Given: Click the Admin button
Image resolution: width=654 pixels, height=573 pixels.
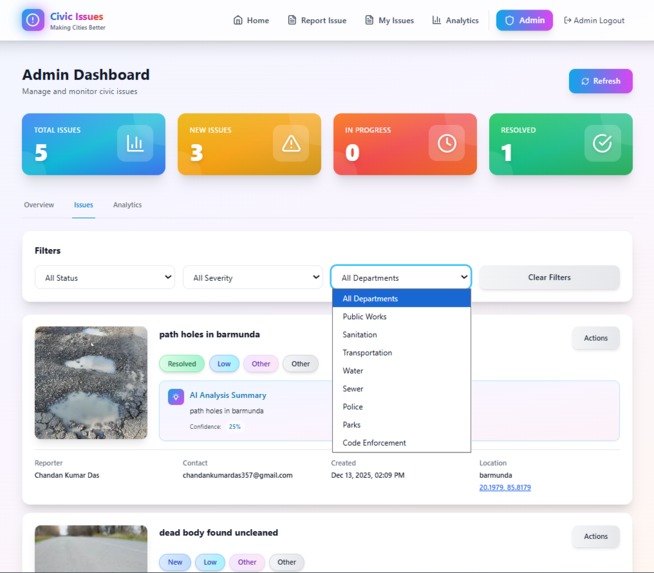Looking at the screenshot, I should tap(524, 20).
